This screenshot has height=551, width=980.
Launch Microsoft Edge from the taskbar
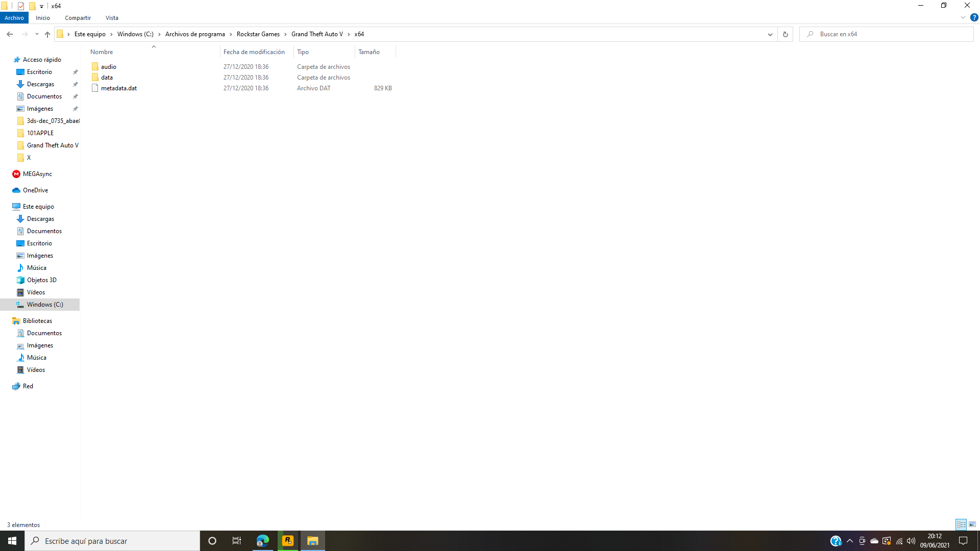tap(263, 540)
